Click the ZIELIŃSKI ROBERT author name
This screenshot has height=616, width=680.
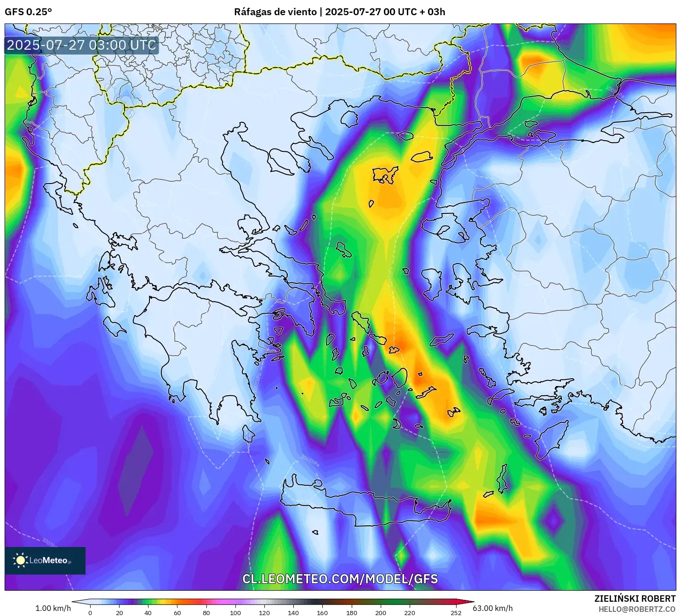635,599
